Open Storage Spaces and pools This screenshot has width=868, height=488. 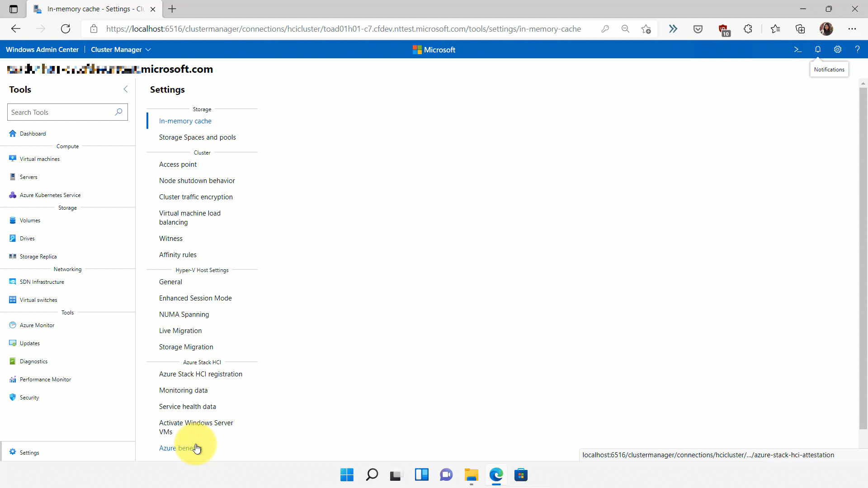click(197, 137)
